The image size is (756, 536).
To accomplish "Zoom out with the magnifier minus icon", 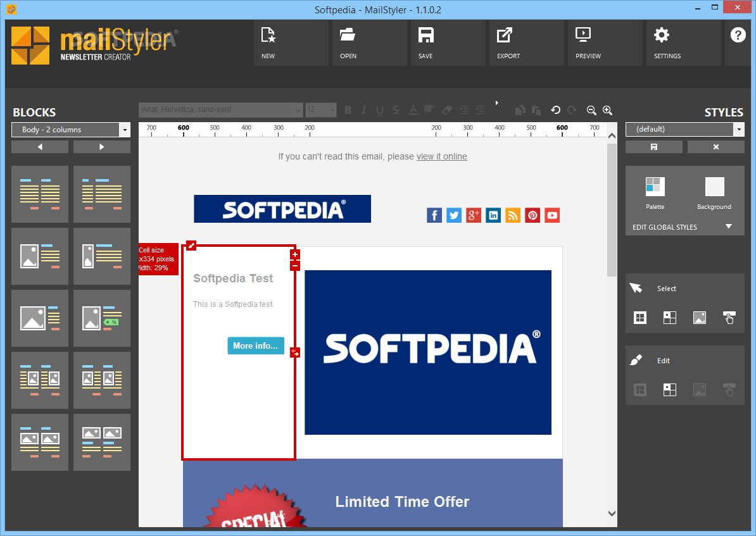I will coord(591,110).
